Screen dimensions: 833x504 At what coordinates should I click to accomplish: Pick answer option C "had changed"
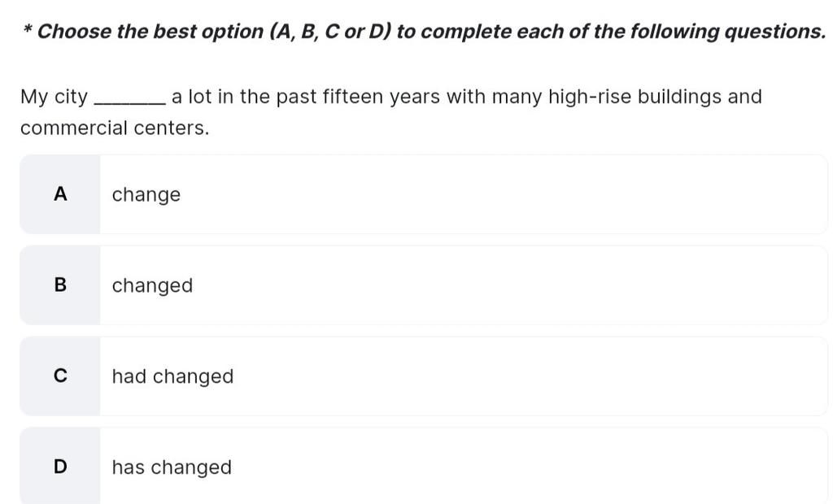point(423,377)
